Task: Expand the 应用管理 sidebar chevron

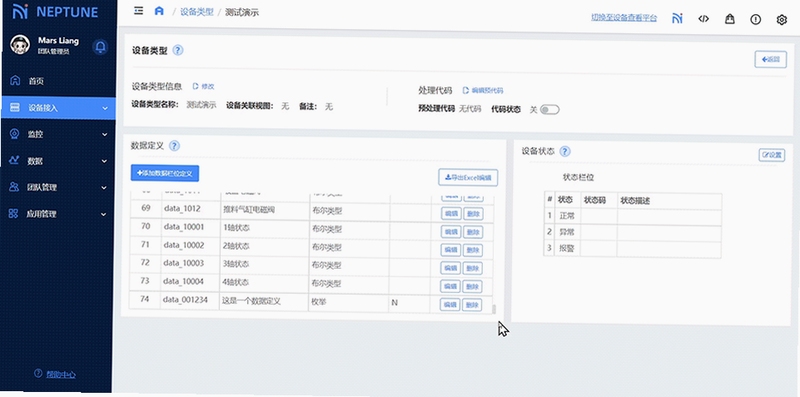Action: [104, 214]
